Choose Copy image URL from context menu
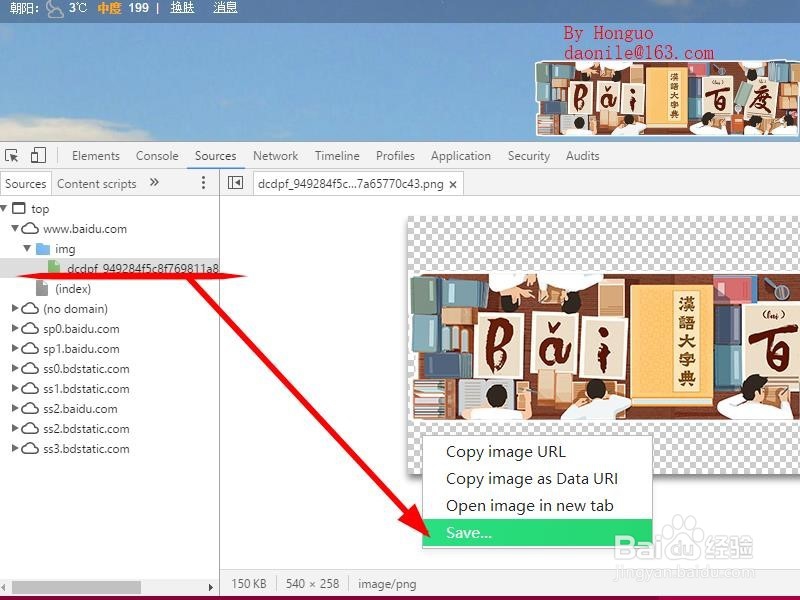This screenshot has height=600, width=800. point(538,452)
